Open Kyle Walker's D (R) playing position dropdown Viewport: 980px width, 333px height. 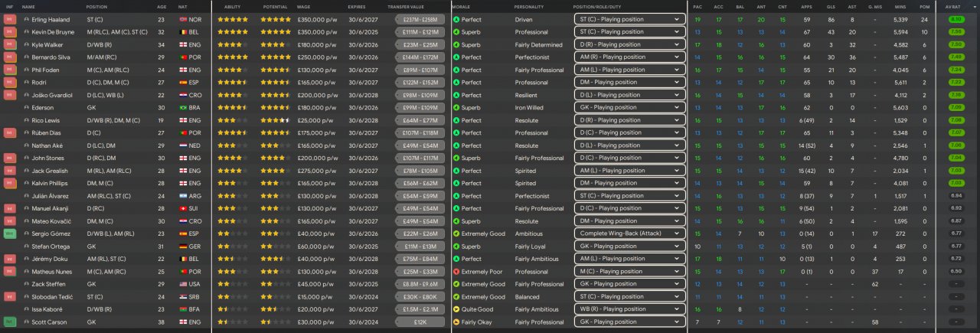[629, 45]
